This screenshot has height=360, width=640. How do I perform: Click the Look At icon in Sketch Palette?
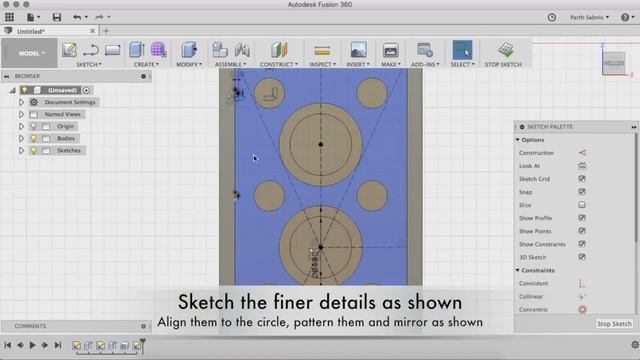tap(582, 166)
